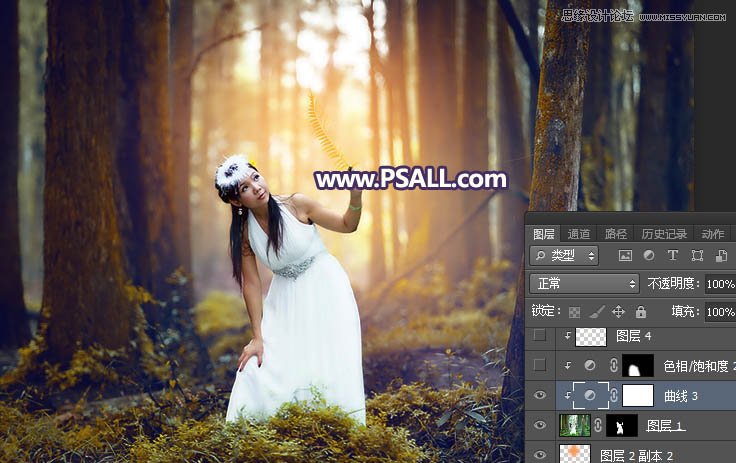Select layer name 色相/饱和度 2
This screenshot has width=736, height=463.
699,366
